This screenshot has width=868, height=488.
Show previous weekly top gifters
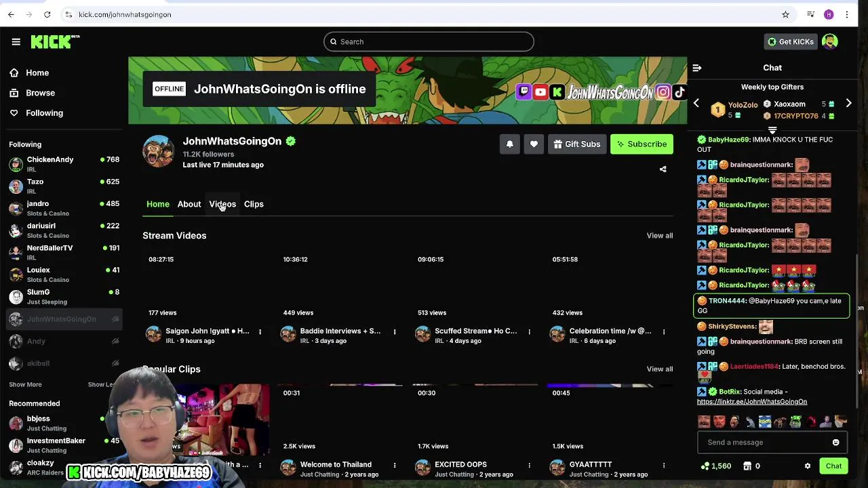[696, 104]
